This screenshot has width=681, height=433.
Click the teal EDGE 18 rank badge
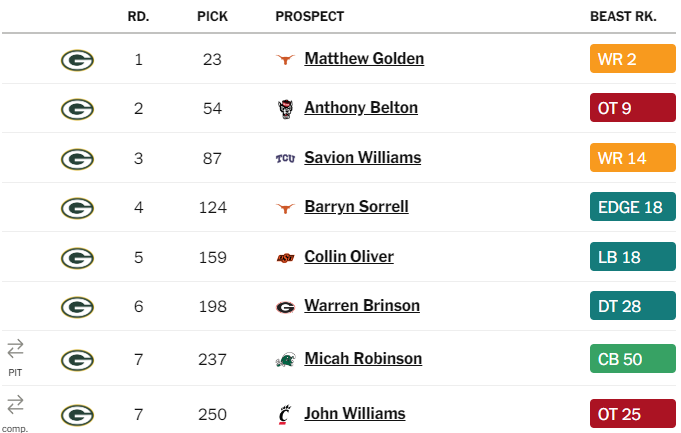633,207
